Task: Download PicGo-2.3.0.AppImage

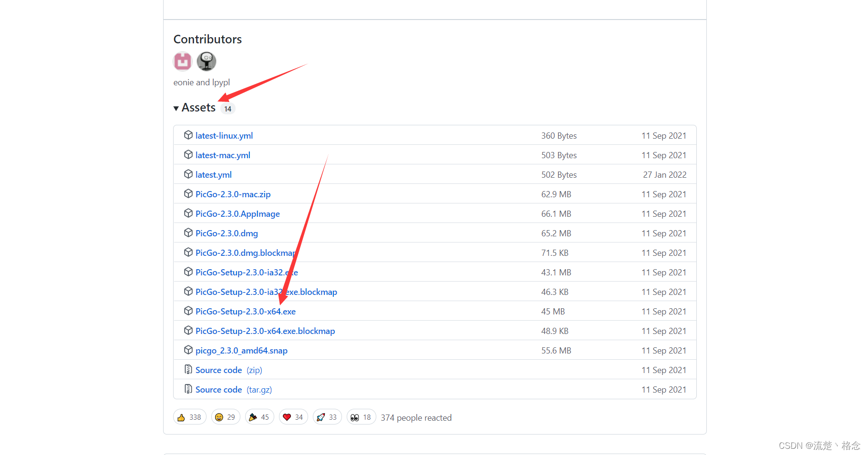Action: 238,214
